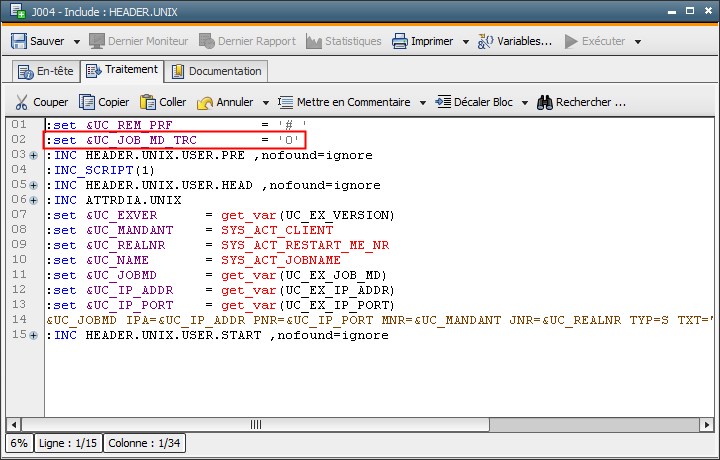Click &UC_IP_ADDR on line 12
720x460 pixels.
[x=129, y=291]
